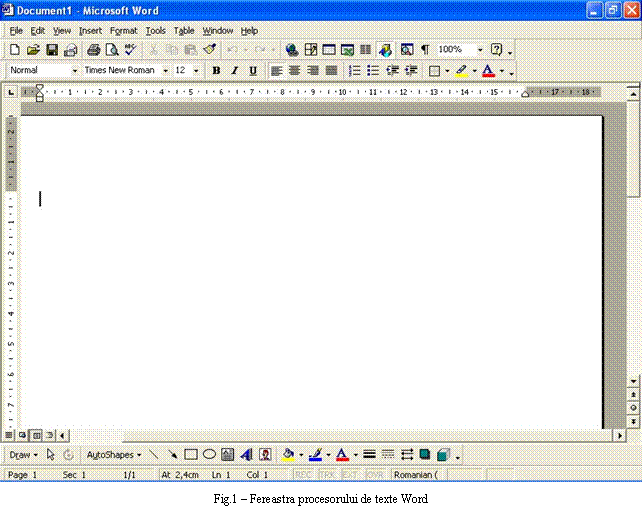Expand the Style dropdown showing Normal
Image resolution: width=642 pixels, height=514 pixels.
pos(74,71)
